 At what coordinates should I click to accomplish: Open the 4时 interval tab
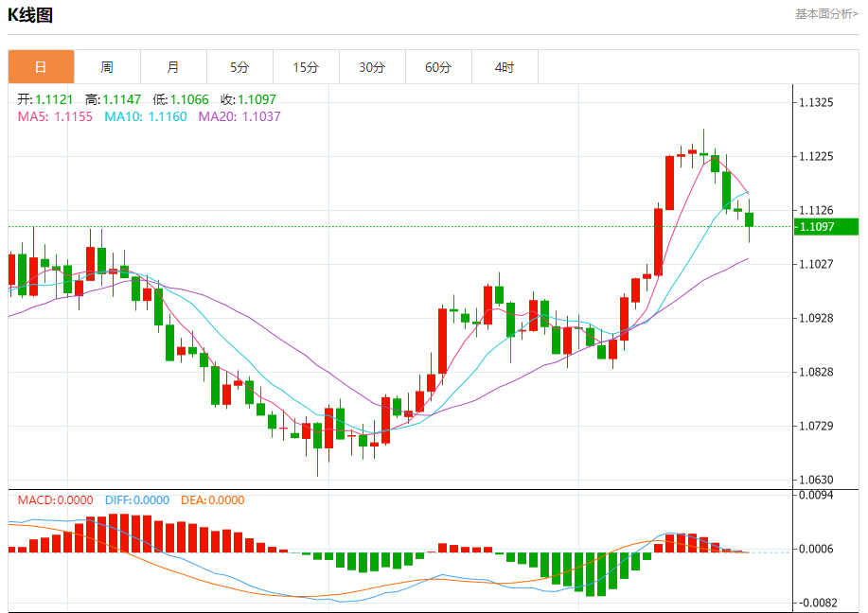coord(505,67)
